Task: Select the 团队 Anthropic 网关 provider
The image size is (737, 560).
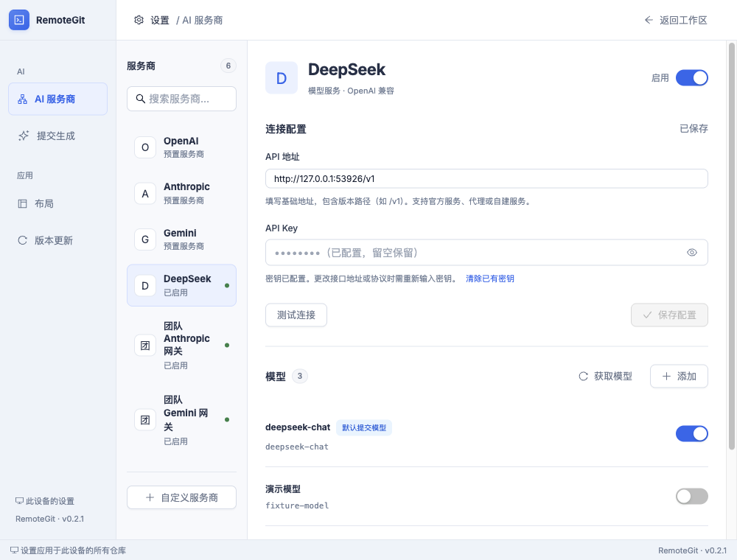Action: click(x=181, y=346)
